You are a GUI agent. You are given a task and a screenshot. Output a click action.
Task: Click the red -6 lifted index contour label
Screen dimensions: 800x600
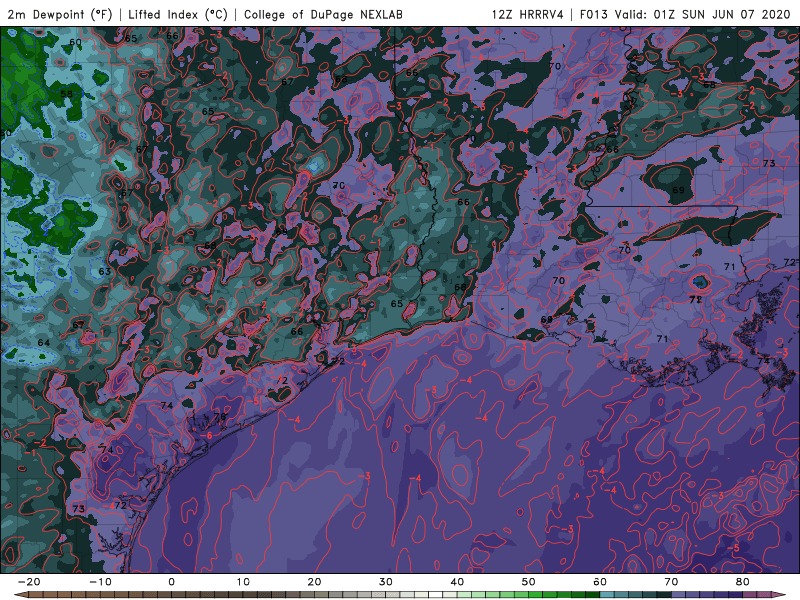tap(206, 435)
